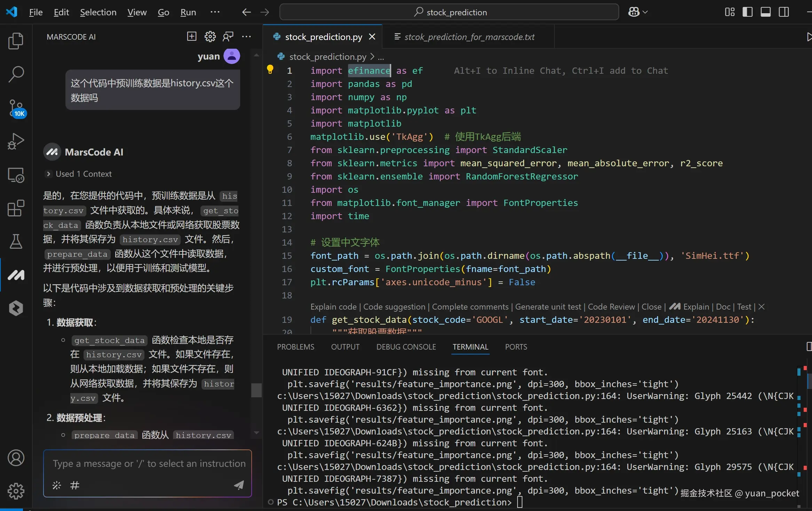Image resolution: width=812 pixels, height=511 pixels.
Task: Open the menu bar overflow ellipsis
Action: click(x=215, y=12)
